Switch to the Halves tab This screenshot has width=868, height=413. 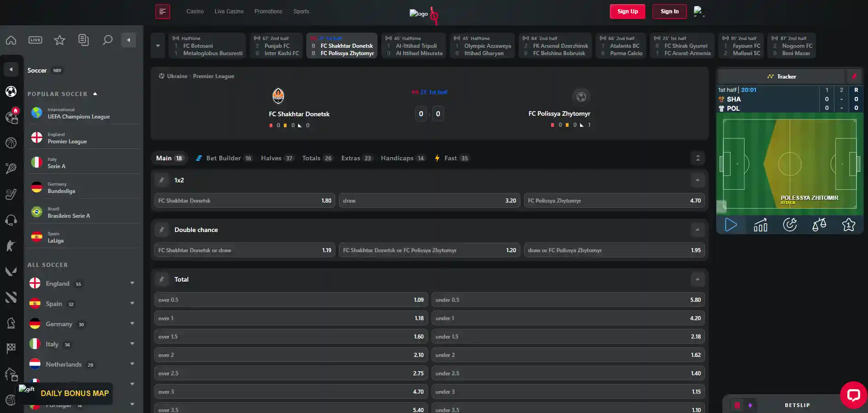click(x=277, y=158)
